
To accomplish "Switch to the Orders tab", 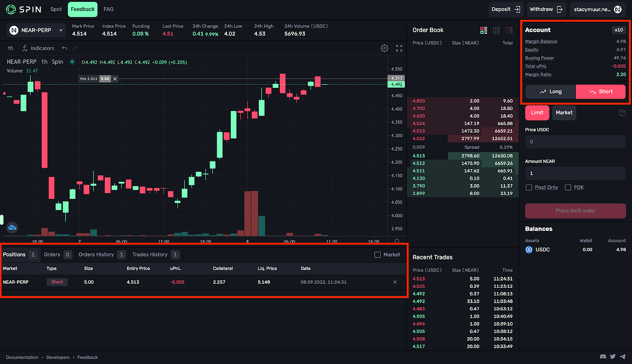I will point(57,255).
